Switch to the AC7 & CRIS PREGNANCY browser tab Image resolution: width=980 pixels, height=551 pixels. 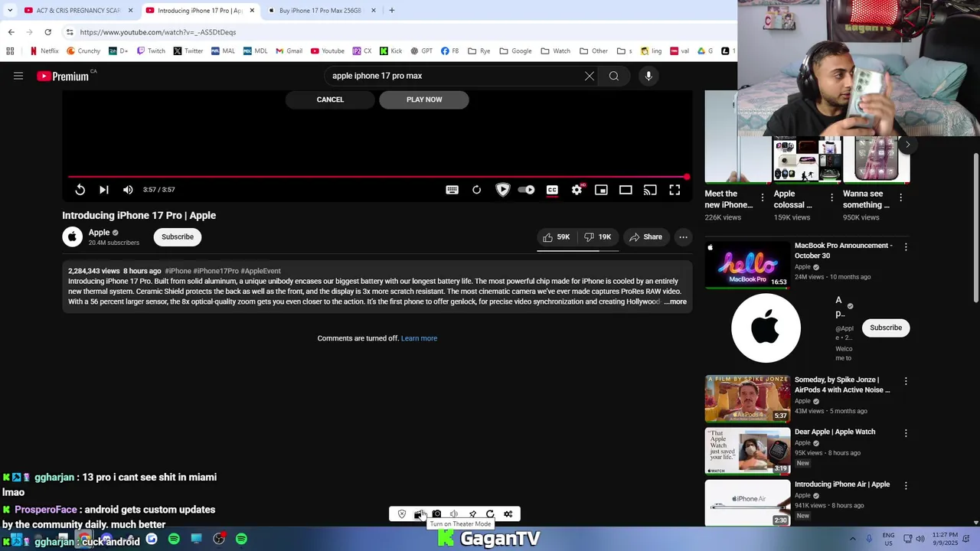(78, 11)
